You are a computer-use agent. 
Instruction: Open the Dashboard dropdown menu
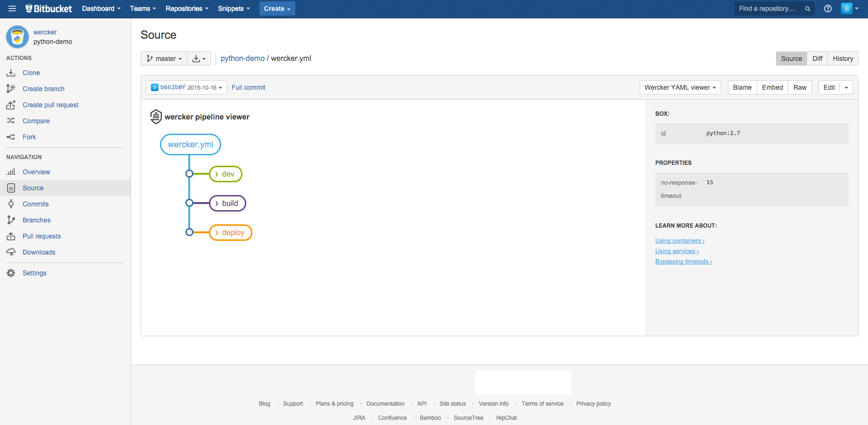pyautogui.click(x=101, y=8)
